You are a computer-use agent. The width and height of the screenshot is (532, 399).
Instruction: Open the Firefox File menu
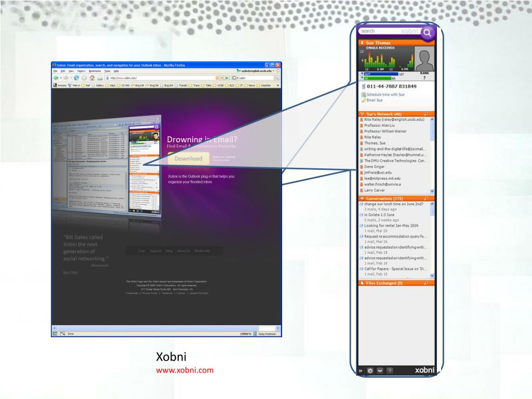(55, 71)
